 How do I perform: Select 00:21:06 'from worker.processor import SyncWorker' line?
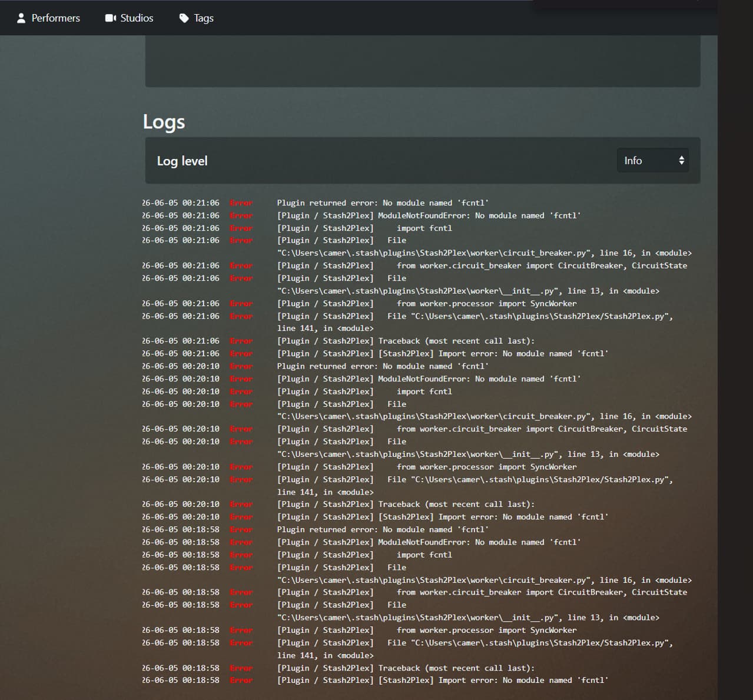tap(427, 304)
